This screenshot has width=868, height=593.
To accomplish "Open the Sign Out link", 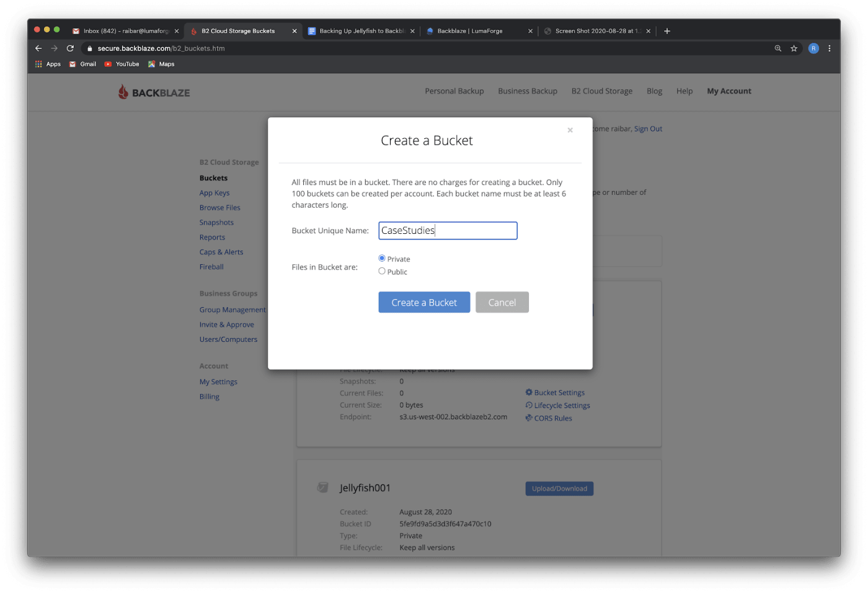I will pyautogui.click(x=648, y=129).
